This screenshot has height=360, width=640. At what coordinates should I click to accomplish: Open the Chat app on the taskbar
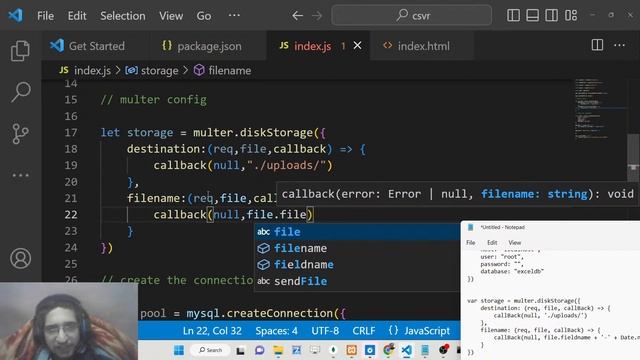tap(260, 350)
